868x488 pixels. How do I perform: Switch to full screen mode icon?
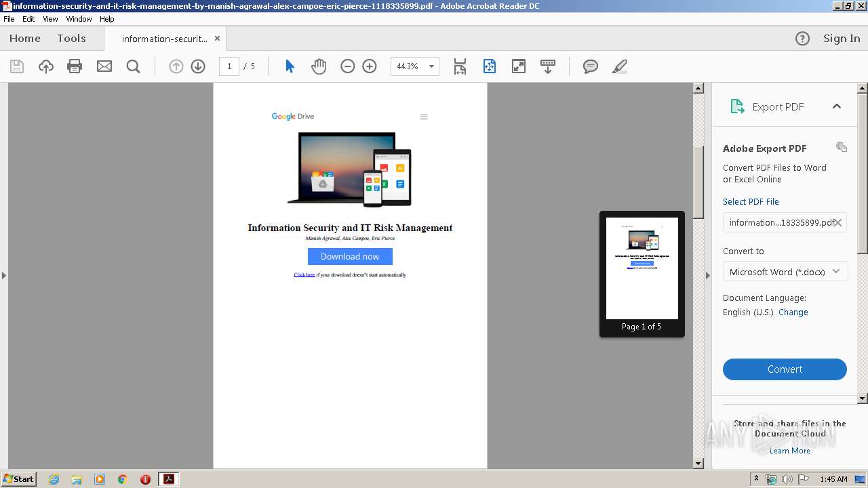click(519, 66)
